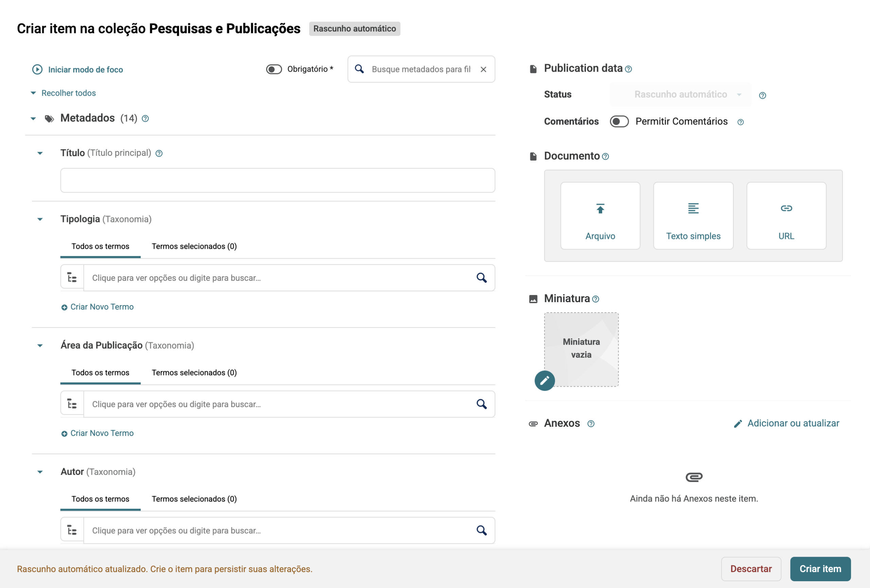Click the pencil edit icon on Miniatura
Image resolution: width=870 pixels, height=588 pixels.
[x=544, y=381]
